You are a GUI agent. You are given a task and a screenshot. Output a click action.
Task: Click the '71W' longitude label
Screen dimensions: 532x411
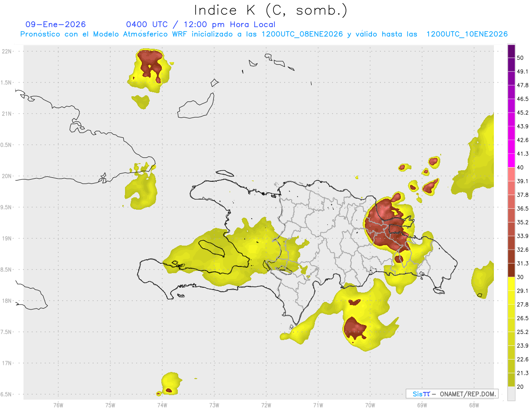(318, 405)
